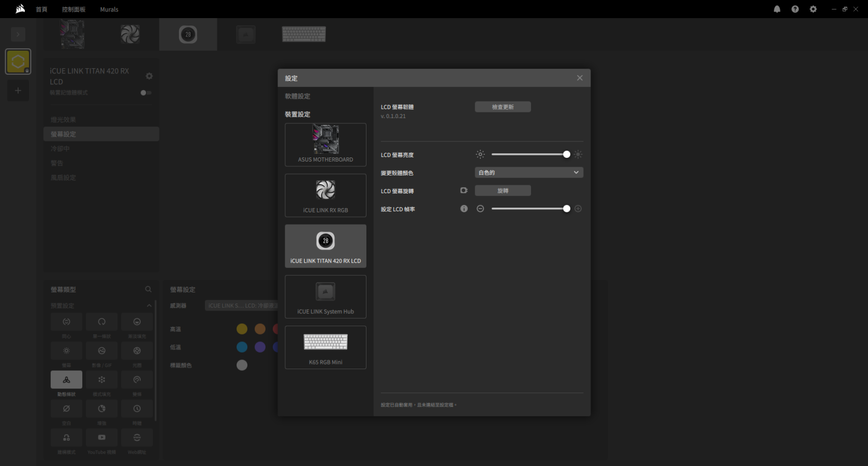This screenshot has width=868, height=466.
Task: Collapse the 預置設定 section
Action: pos(149,305)
